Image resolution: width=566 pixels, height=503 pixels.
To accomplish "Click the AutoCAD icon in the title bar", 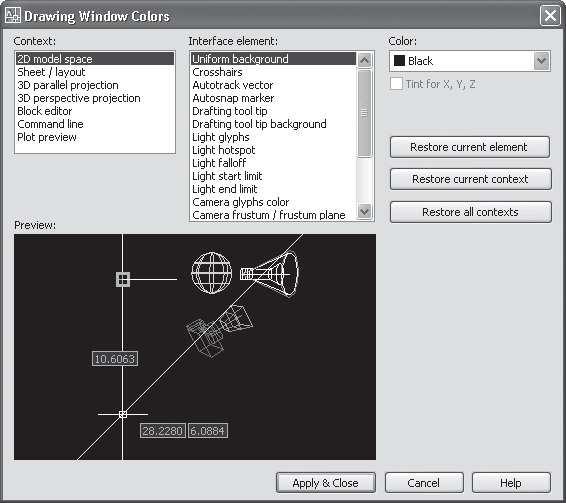I will point(13,16).
